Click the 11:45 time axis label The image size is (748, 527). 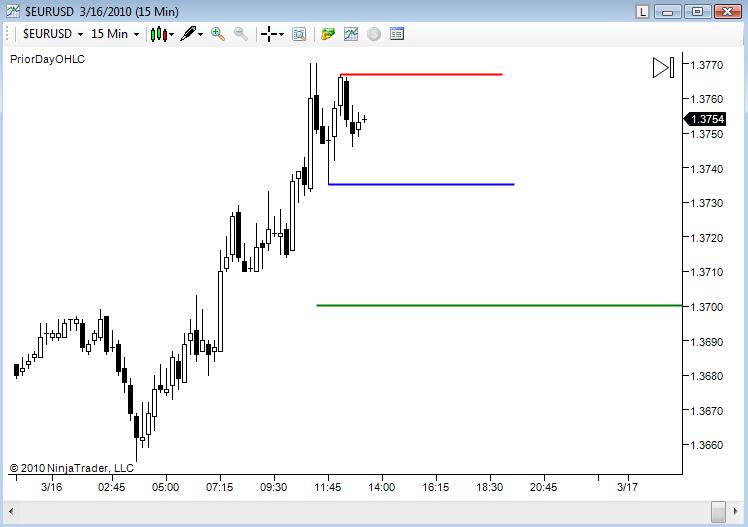click(x=328, y=487)
